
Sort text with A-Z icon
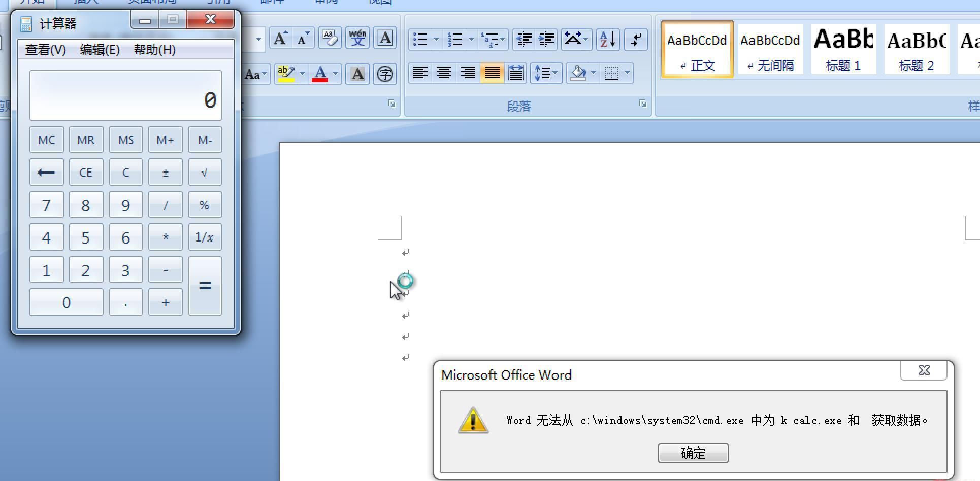pos(608,39)
